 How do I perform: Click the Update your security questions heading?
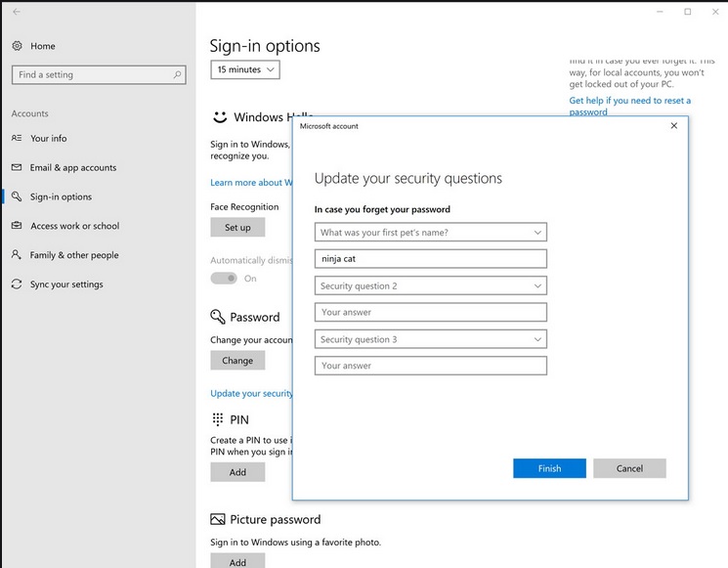tap(408, 178)
